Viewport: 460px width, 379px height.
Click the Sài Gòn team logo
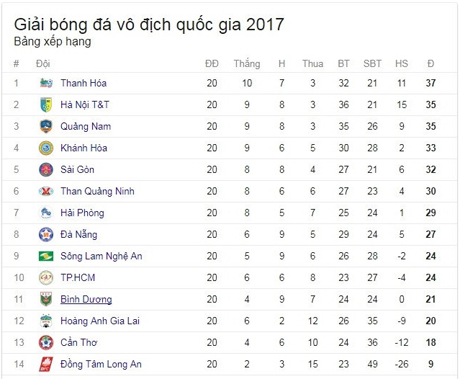pyautogui.click(x=46, y=170)
